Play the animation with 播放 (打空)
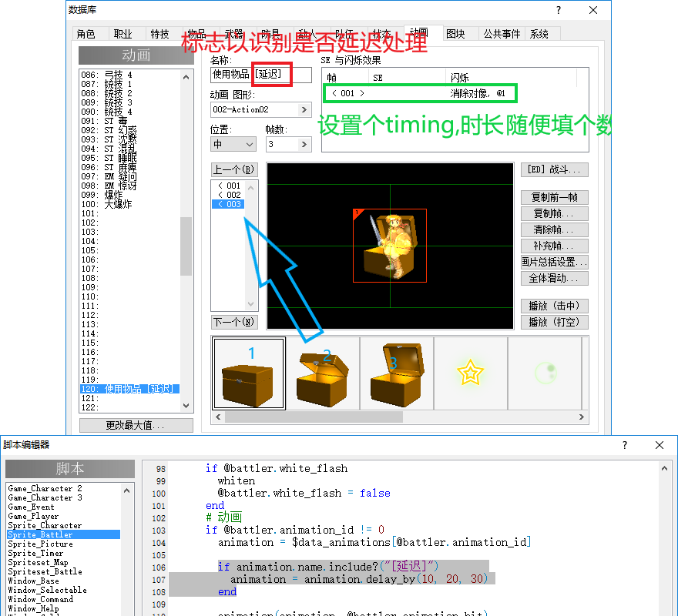 (554, 322)
